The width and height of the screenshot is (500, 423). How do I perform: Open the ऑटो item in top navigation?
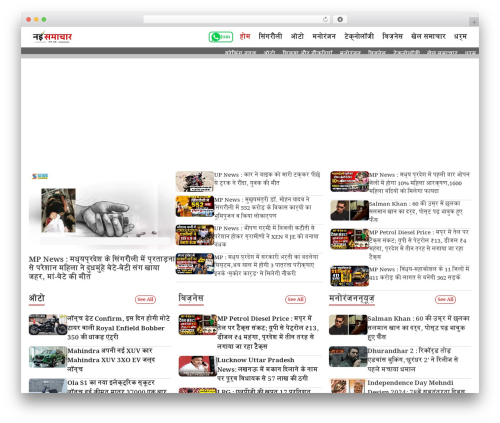297,36
